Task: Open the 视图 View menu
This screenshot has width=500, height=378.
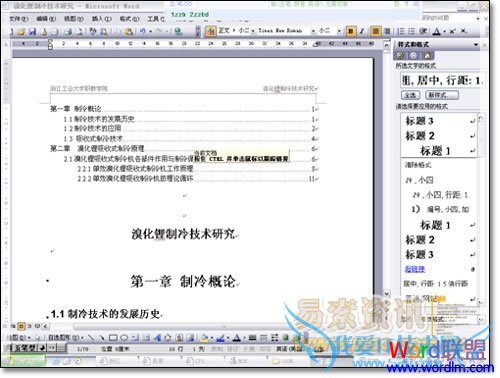Action: pos(74,19)
